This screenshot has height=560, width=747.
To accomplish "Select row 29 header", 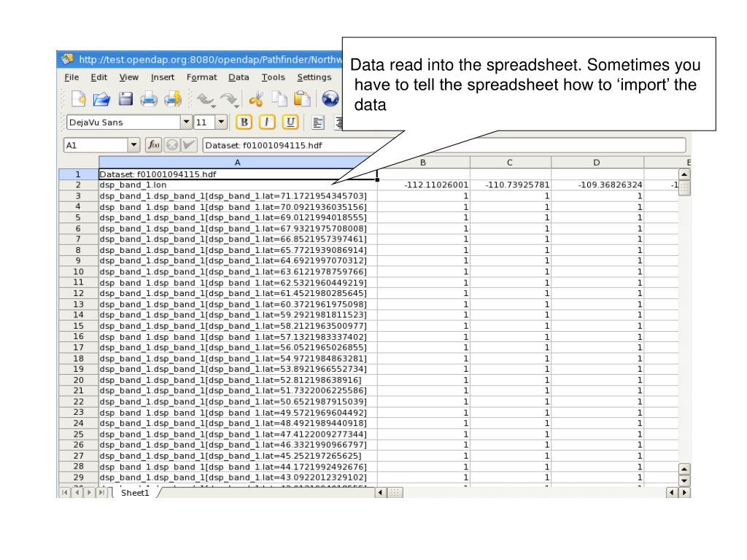I will coord(78,477).
